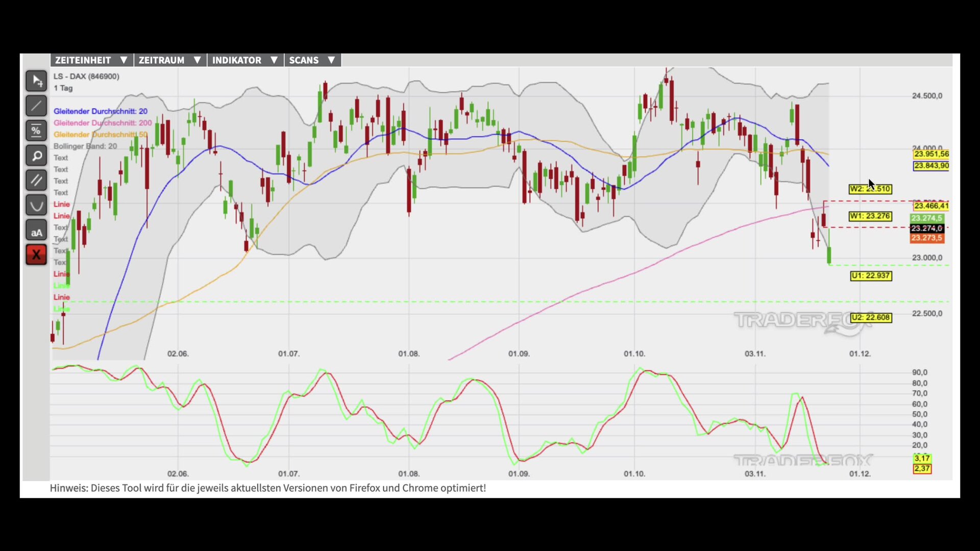Viewport: 980px width, 551px height.
Task: Select the trend line drawing tool
Action: click(x=36, y=106)
